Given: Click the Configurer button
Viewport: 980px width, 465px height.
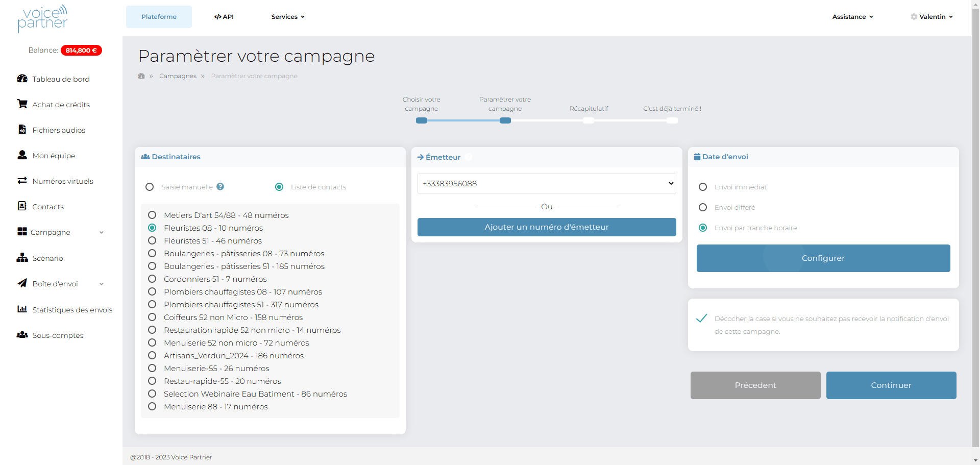Looking at the screenshot, I should 823,258.
